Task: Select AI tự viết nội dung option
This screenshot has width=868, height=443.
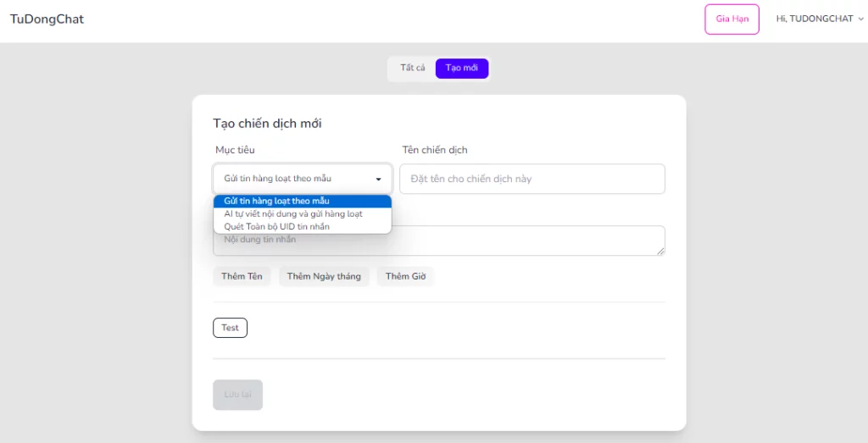Action: (303, 213)
